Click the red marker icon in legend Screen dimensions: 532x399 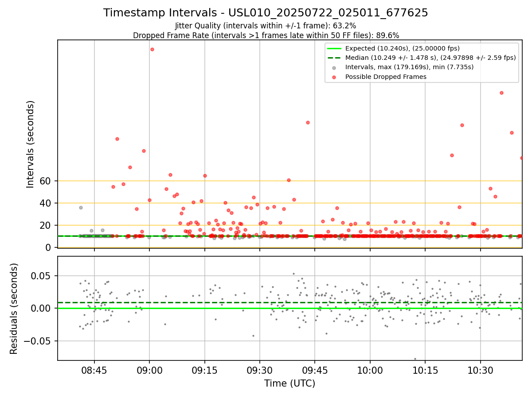(334, 77)
